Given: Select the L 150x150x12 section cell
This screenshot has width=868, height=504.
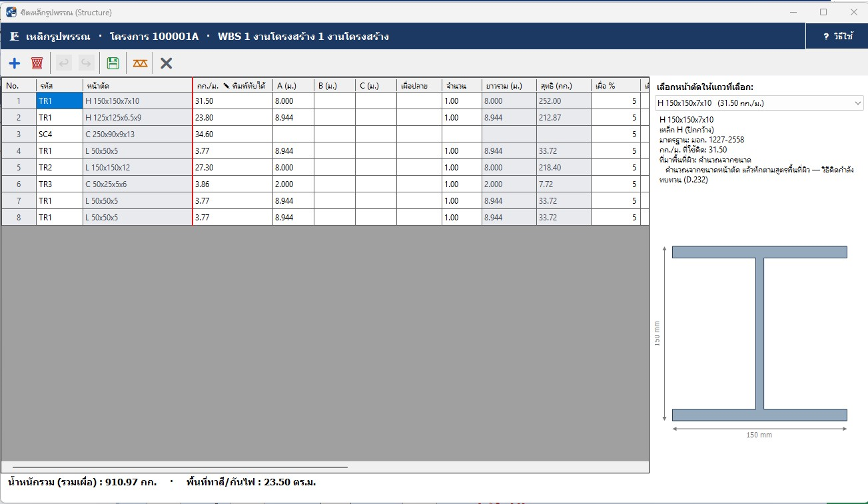Looking at the screenshot, I should pos(138,168).
